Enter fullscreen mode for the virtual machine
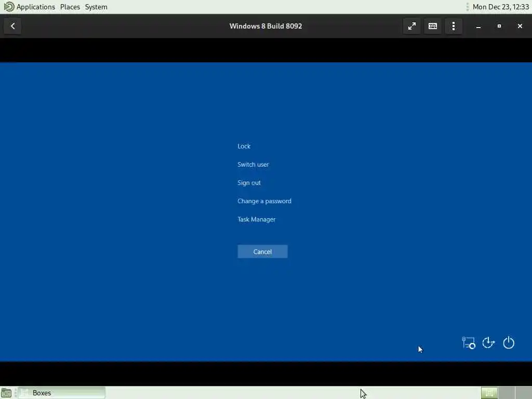The height and width of the screenshot is (399, 532). point(412,26)
